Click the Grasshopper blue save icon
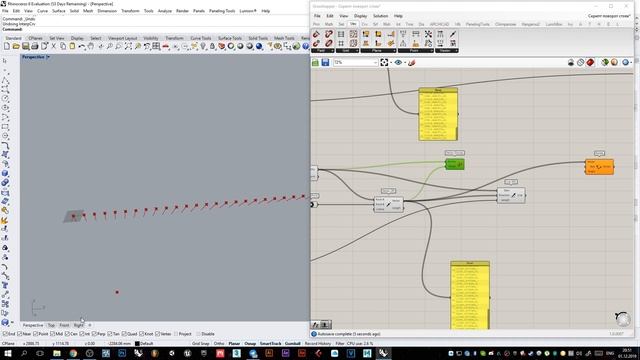This screenshot has width=640, height=360. click(x=325, y=62)
